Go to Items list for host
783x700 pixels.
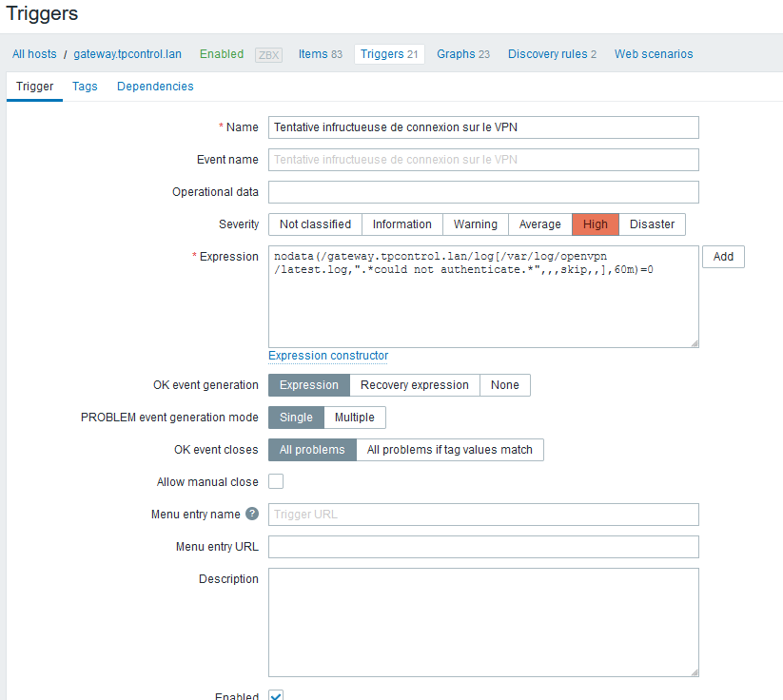320,54
